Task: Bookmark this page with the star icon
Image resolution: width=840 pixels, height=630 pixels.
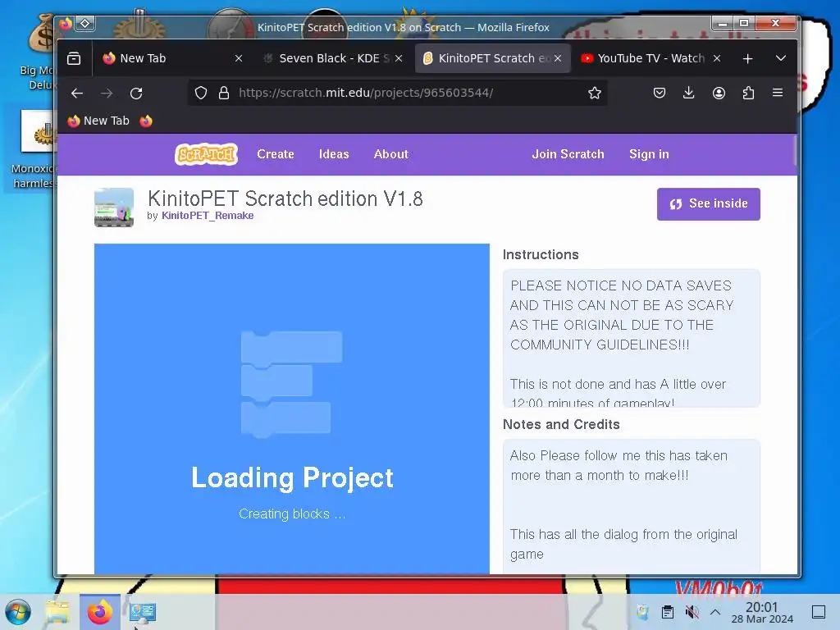Action: pos(595,94)
